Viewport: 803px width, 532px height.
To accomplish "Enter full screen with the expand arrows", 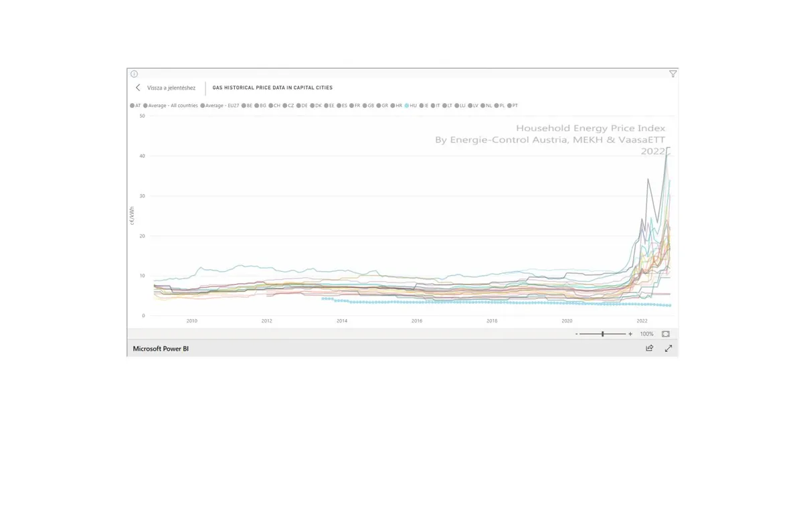I will tap(668, 349).
